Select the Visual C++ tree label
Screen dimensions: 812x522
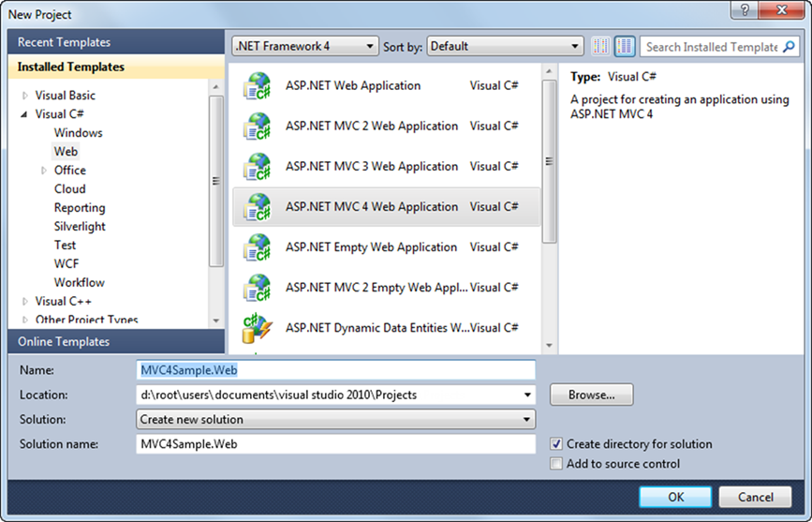click(63, 301)
